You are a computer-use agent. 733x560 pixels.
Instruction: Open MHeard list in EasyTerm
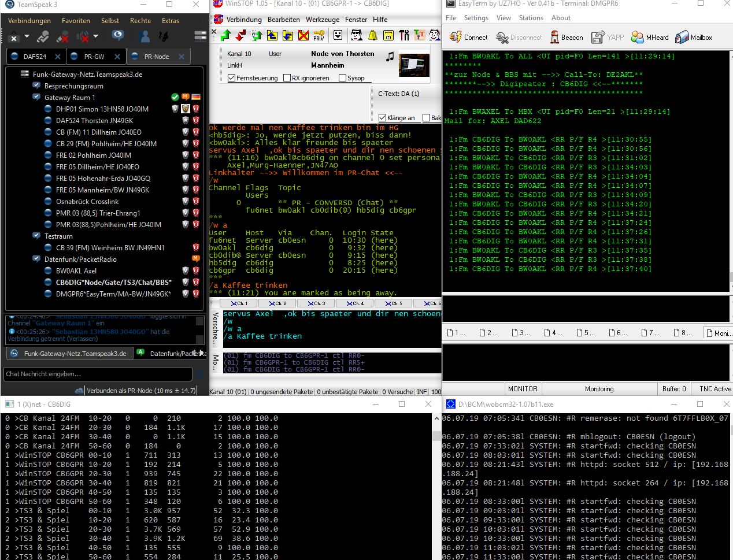point(650,38)
